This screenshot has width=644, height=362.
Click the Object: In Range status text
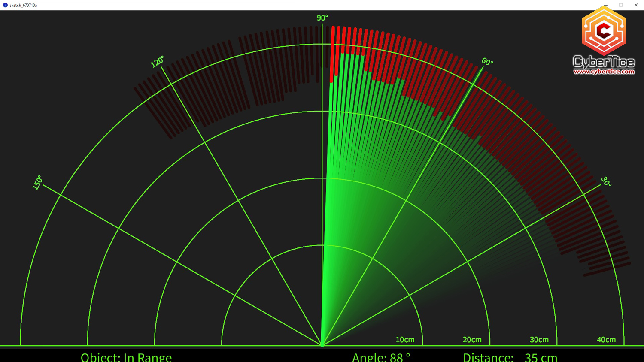point(126,357)
